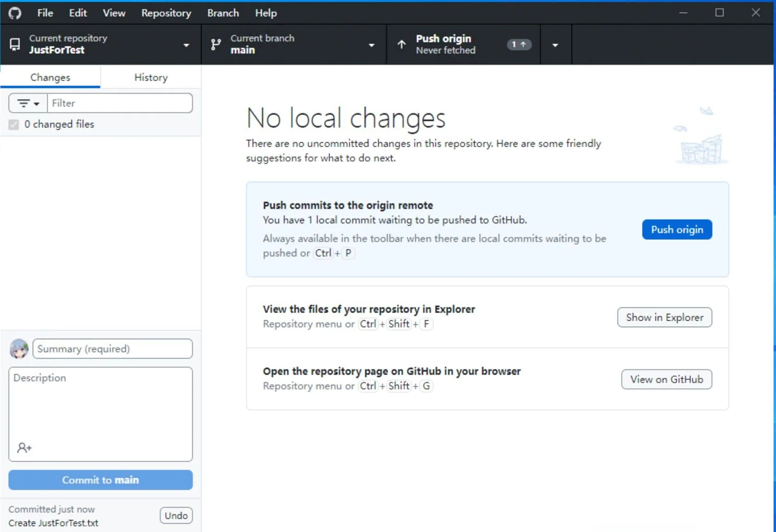Image resolution: width=776 pixels, height=532 pixels.
Task: Undo the last commit with Undo button
Action: (176, 515)
